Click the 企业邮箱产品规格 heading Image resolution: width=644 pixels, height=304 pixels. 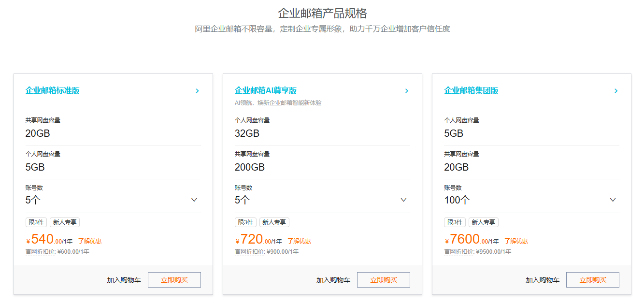pos(322,13)
